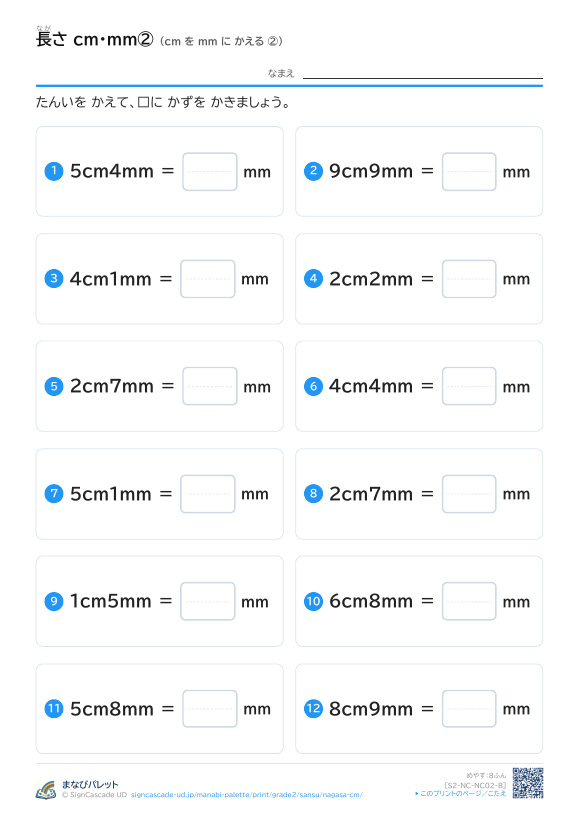The height and width of the screenshot is (820, 580).
Task: Select the answer box for 6cm8mm
Action: 469,601
